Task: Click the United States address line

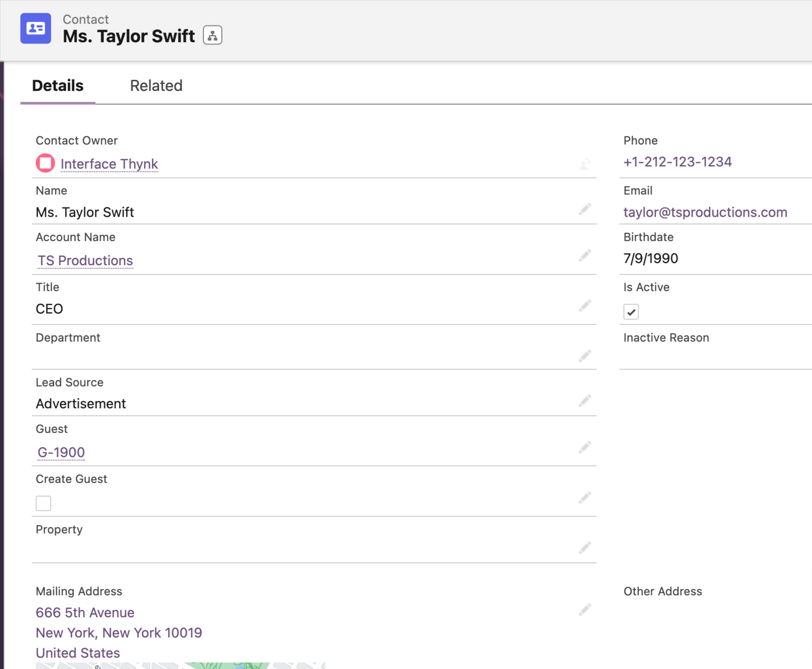Action: [78, 653]
